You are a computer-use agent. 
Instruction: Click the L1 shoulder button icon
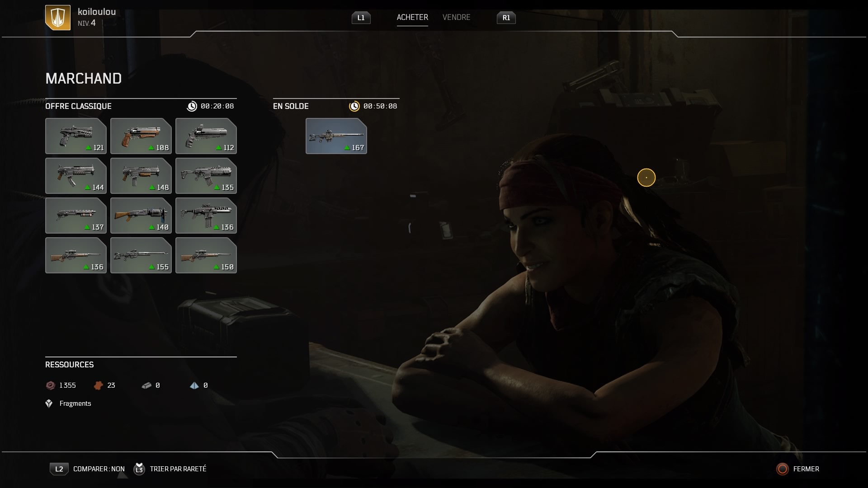[x=361, y=18]
